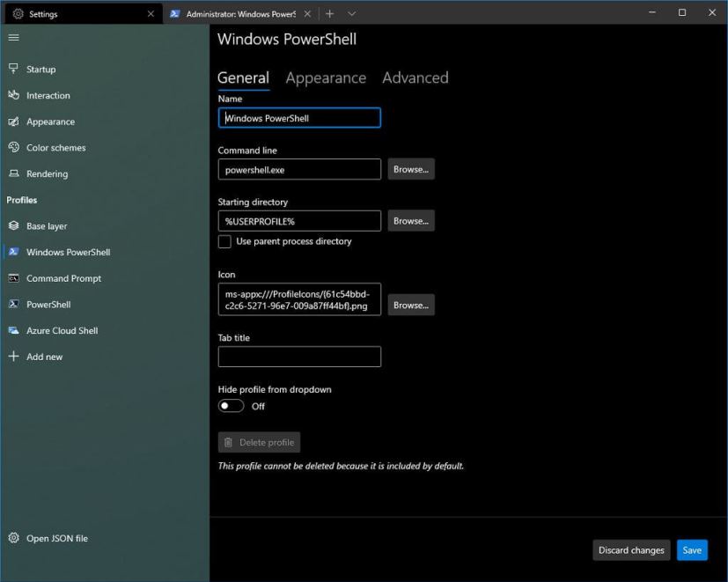This screenshot has width=728, height=582.
Task: Minimize the Windows Terminal window
Action: (652, 12)
